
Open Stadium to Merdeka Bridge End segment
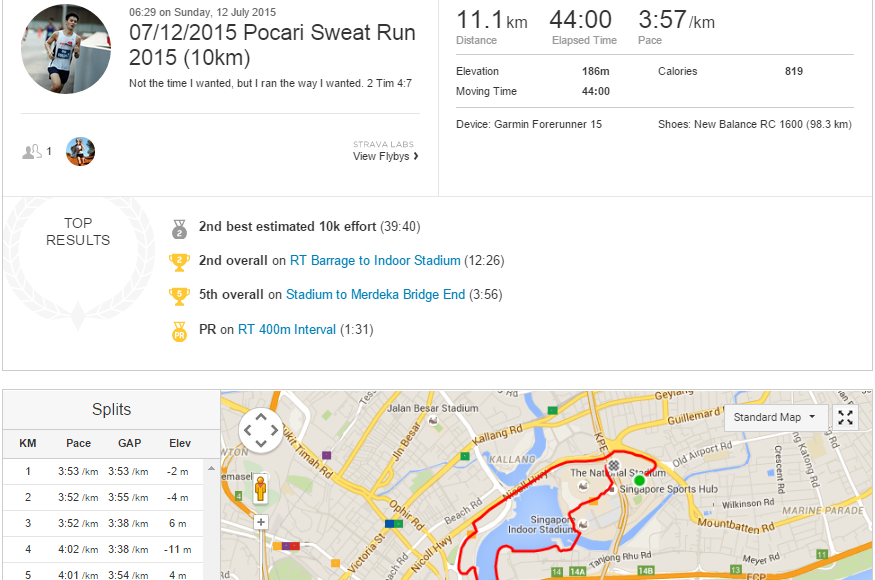point(376,294)
